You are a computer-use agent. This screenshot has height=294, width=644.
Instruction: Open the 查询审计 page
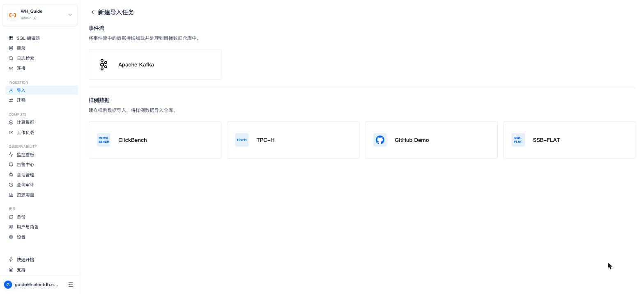click(x=41, y=185)
